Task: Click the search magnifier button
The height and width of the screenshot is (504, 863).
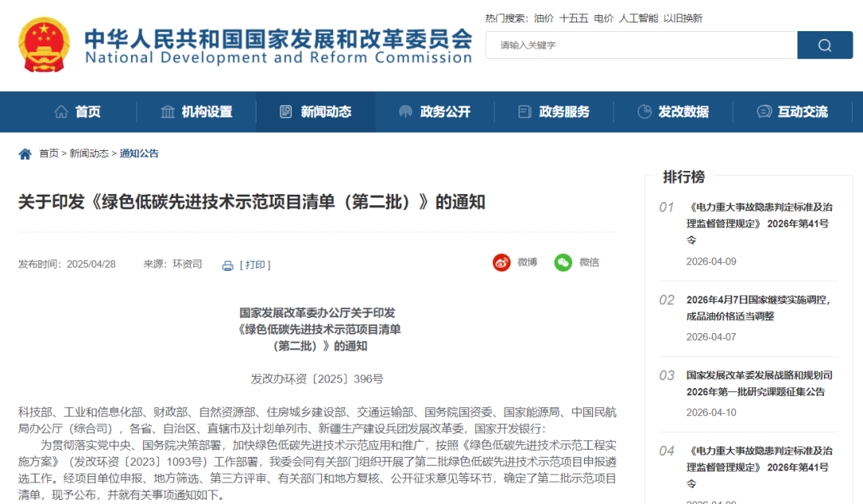Action: point(825,46)
